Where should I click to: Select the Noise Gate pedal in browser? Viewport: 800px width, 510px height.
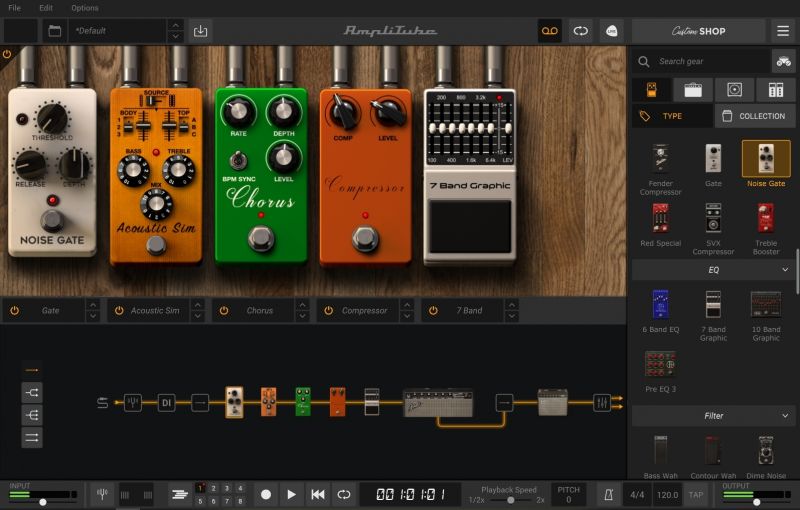click(766, 164)
